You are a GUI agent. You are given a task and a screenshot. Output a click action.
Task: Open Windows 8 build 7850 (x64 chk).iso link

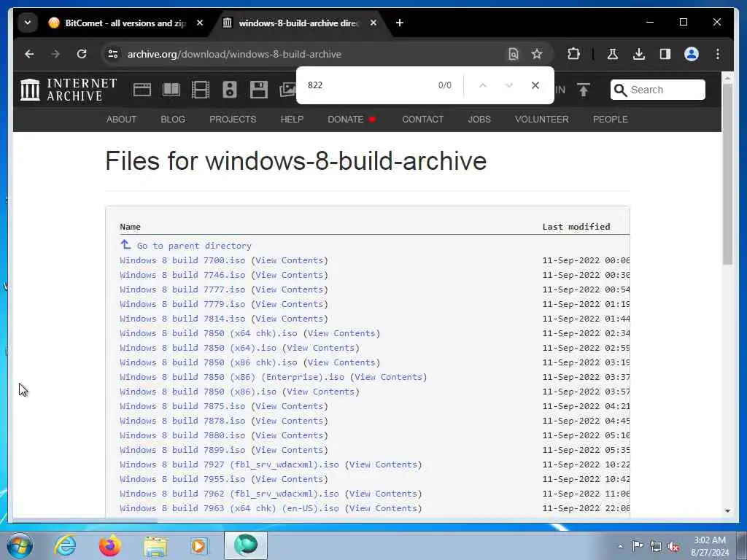click(x=209, y=333)
